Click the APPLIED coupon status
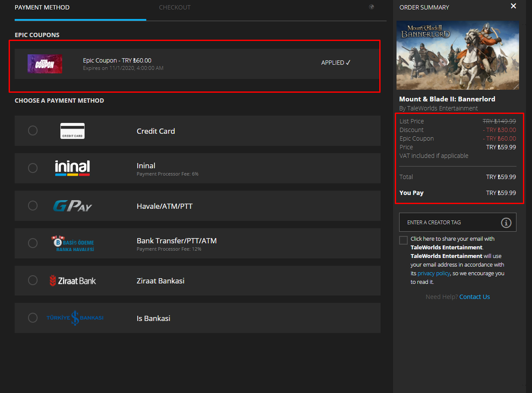Screen dimensions: 532x393 (x=336, y=63)
